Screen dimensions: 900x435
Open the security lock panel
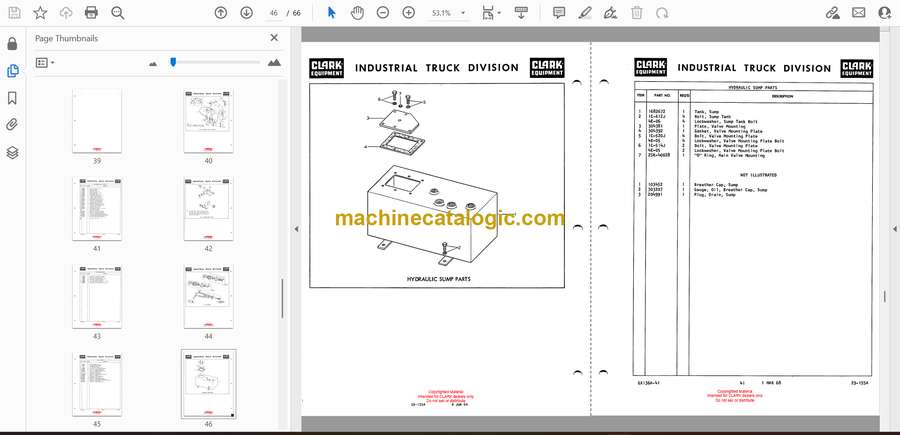click(13, 44)
